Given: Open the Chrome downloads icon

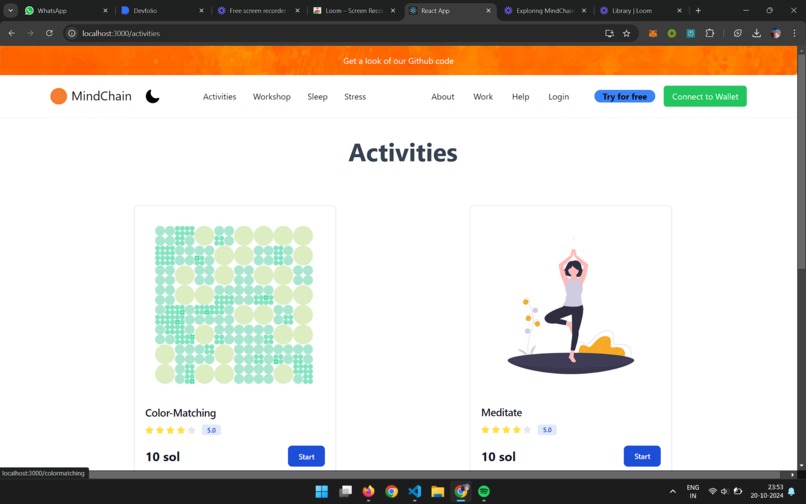Looking at the screenshot, I should (x=756, y=33).
